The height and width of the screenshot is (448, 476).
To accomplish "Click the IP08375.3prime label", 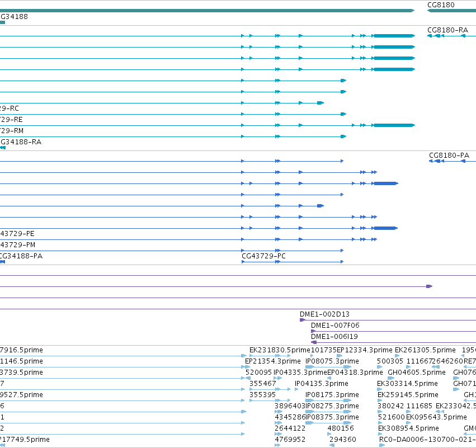I will coord(332,417).
